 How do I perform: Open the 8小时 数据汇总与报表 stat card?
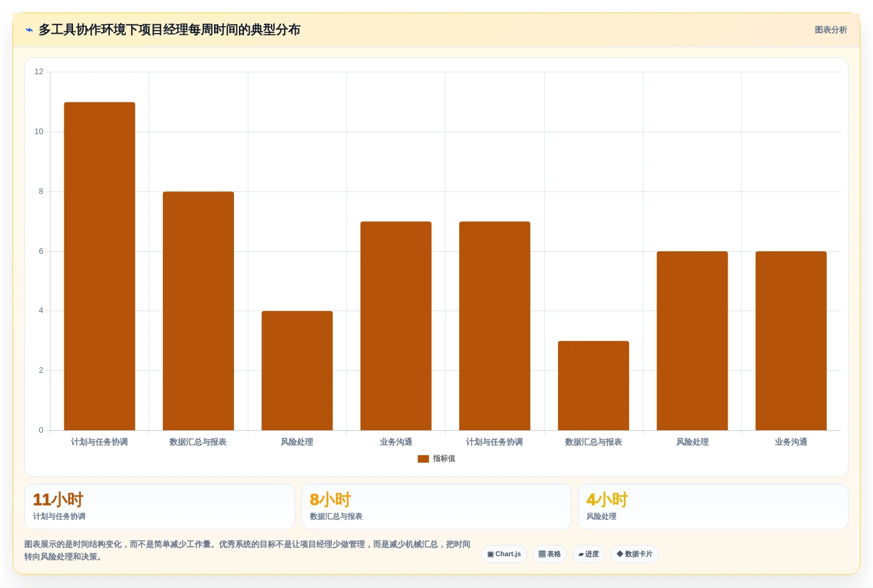pyautogui.click(x=436, y=506)
